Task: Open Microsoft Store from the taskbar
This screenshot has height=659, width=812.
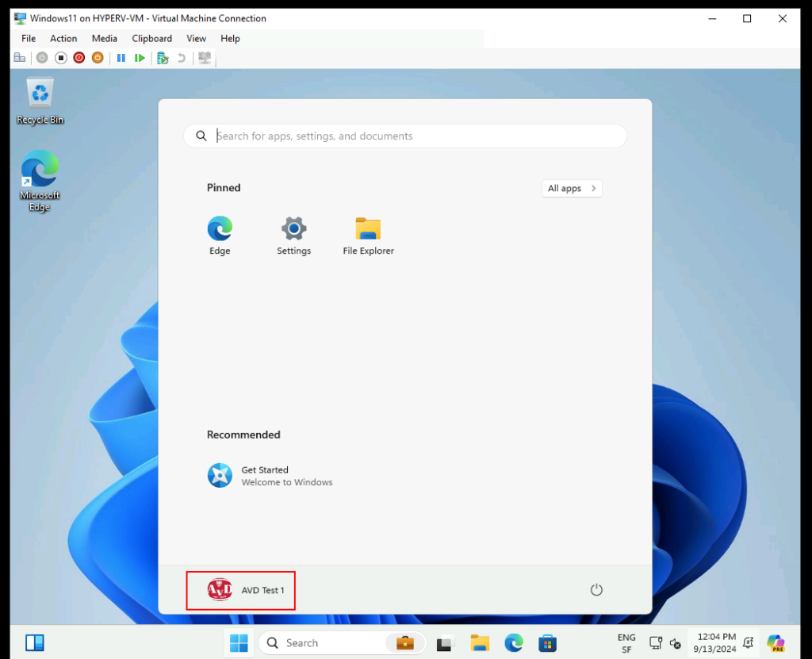Action: tap(547, 643)
